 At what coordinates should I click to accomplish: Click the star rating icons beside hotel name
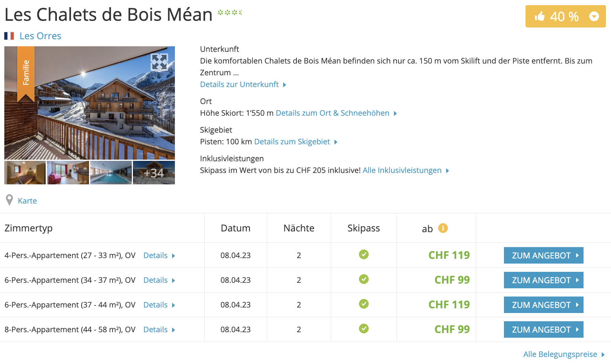pos(230,13)
